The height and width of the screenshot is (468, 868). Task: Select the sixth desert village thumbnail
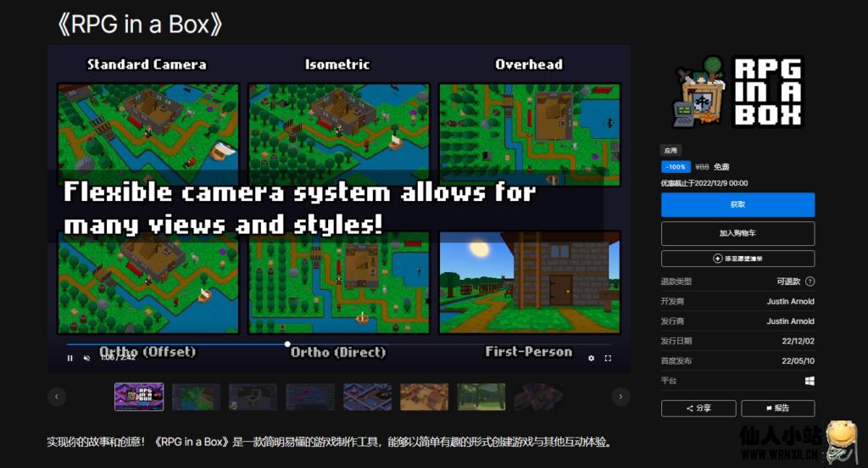click(424, 397)
